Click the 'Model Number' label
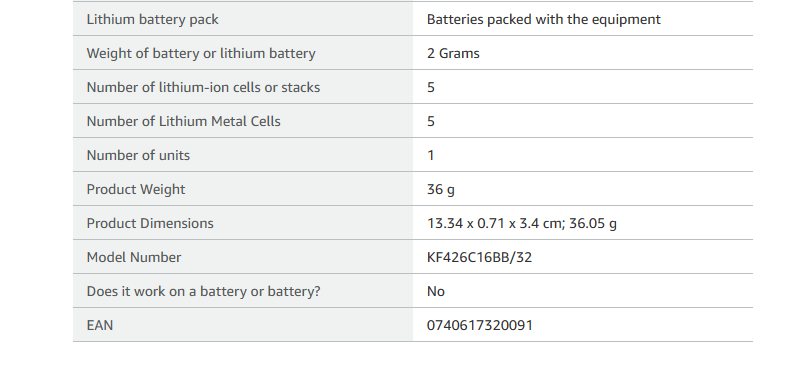The image size is (799, 368). pos(134,257)
